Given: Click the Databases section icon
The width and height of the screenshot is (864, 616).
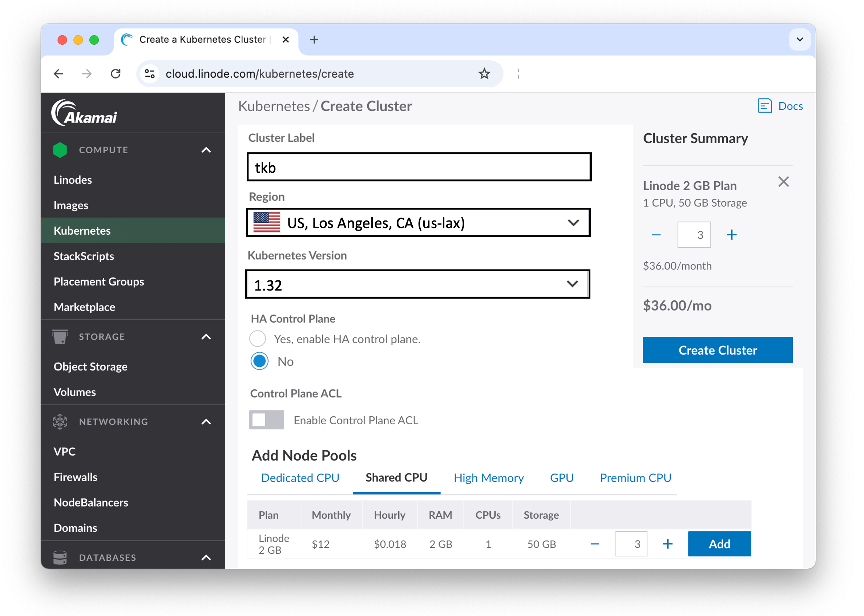Looking at the screenshot, I should click(61, 557).
